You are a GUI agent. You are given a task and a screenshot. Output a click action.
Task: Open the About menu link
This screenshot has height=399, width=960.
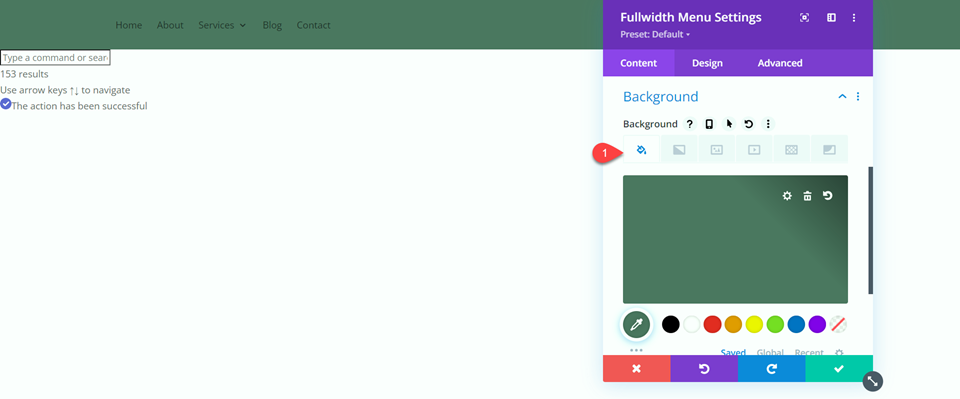click(170, 25)
